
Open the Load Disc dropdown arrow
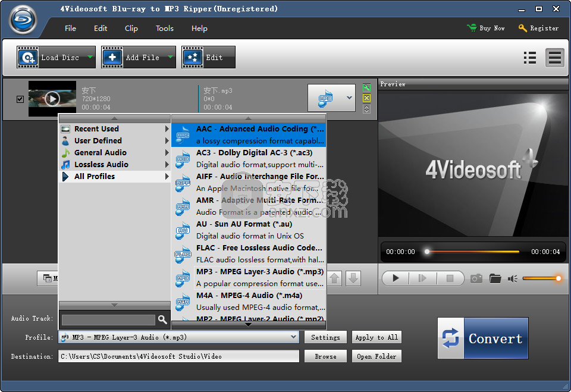pos(90,57)
